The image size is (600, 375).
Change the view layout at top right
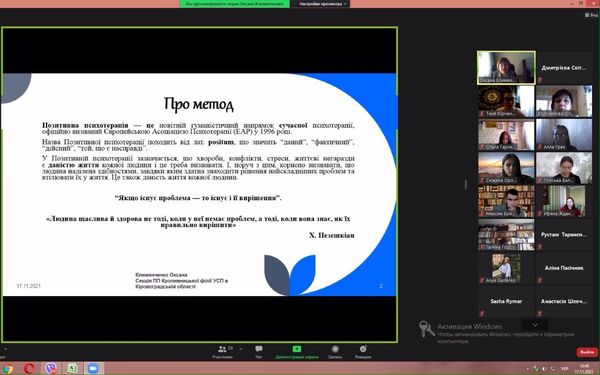coord(591,15)
